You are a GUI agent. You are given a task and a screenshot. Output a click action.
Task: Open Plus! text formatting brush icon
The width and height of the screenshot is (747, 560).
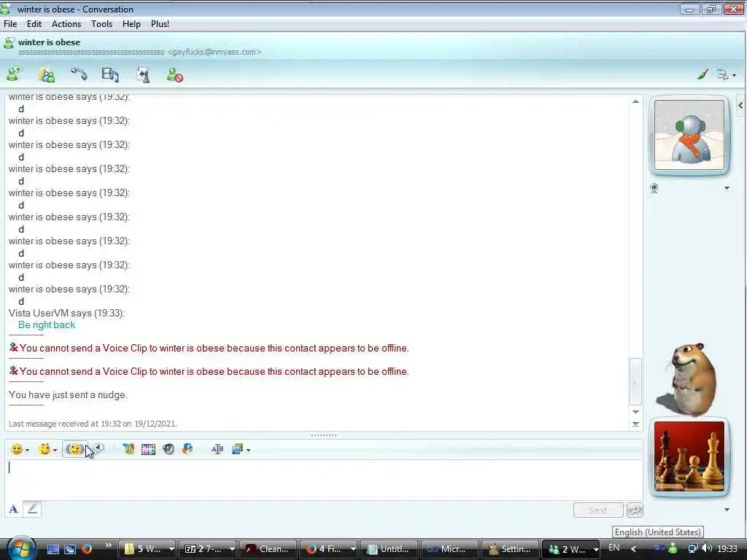click(x=128, y=449)
